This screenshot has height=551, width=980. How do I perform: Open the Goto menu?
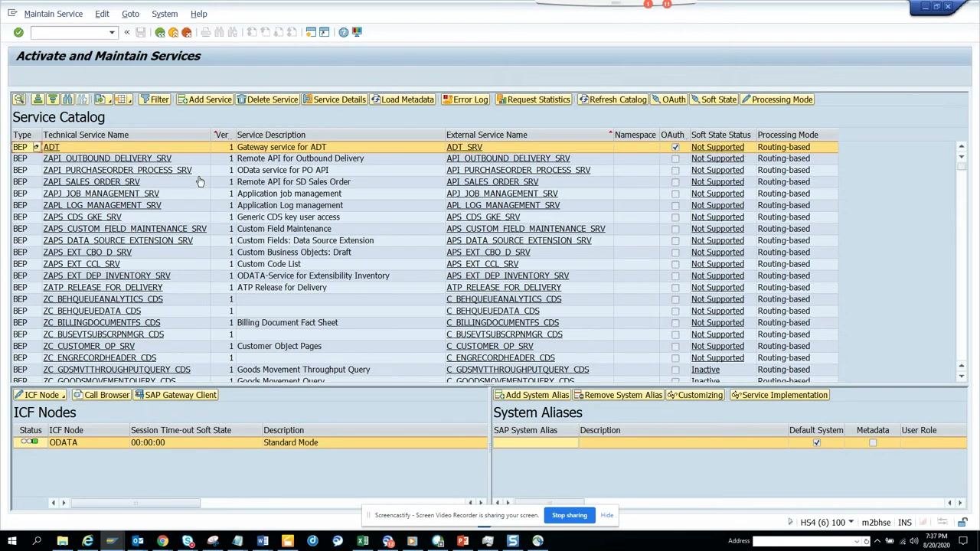(x=130, y=14)
